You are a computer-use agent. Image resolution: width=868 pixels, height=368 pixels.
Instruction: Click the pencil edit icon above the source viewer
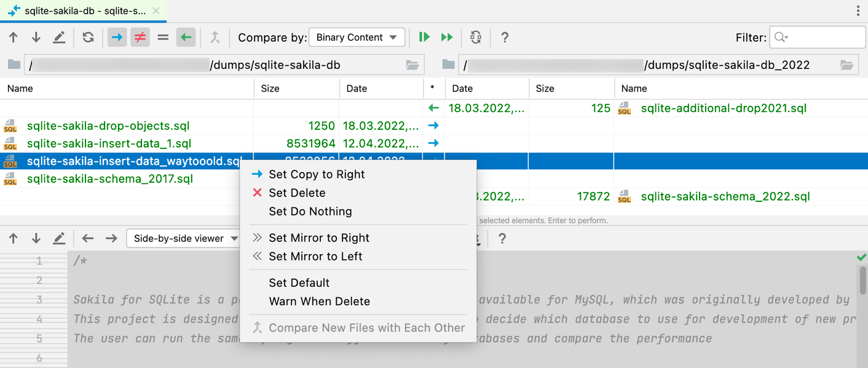pos(59,238)
